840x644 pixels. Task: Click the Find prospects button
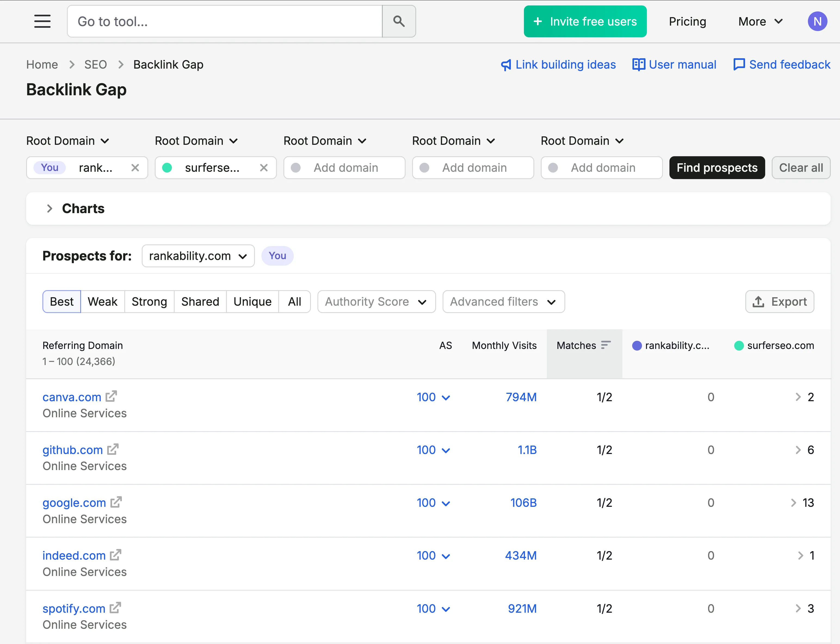point(717,167)
